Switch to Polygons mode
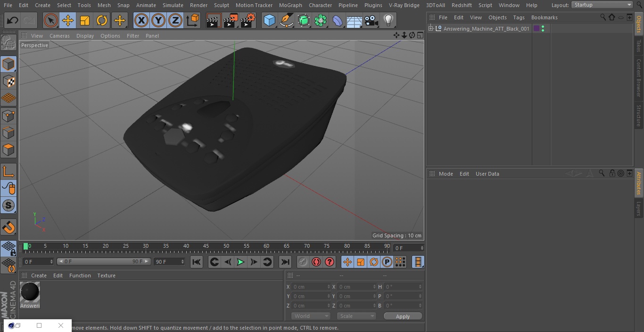 click(8, 150)
